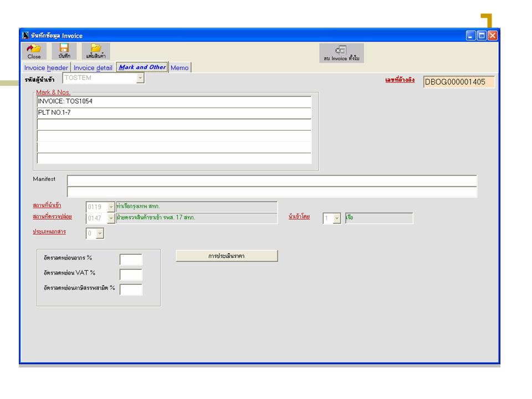This screenshot has width=532, height=399.
Task: Click the first Manifest text field
Action: click(x=272, y=181)
